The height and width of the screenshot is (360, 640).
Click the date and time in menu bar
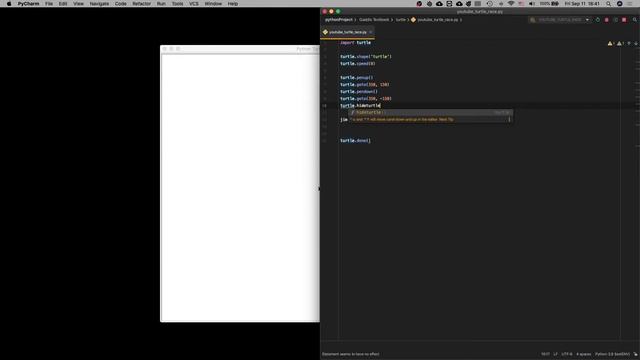(x=582, y=4)
